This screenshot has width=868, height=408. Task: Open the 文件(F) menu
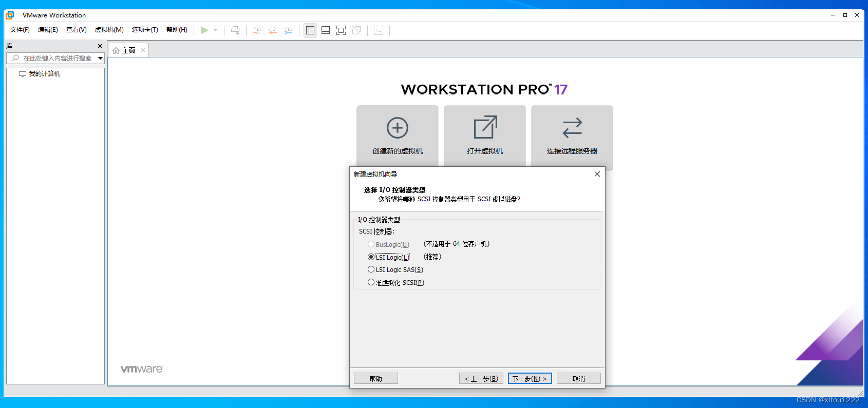[20, 30]
